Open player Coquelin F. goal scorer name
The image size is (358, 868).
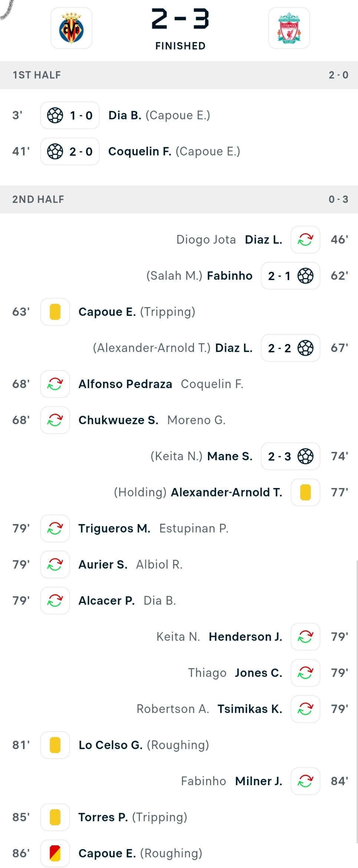click(139, 151)
